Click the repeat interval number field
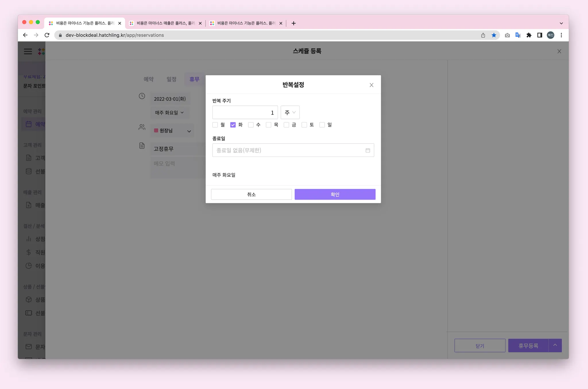 pos(245,112)
